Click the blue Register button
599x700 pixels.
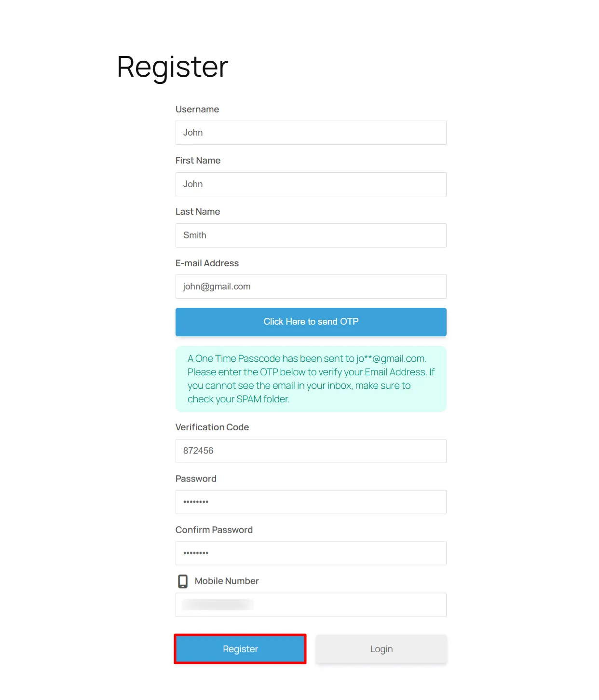[x=240, y=648]
